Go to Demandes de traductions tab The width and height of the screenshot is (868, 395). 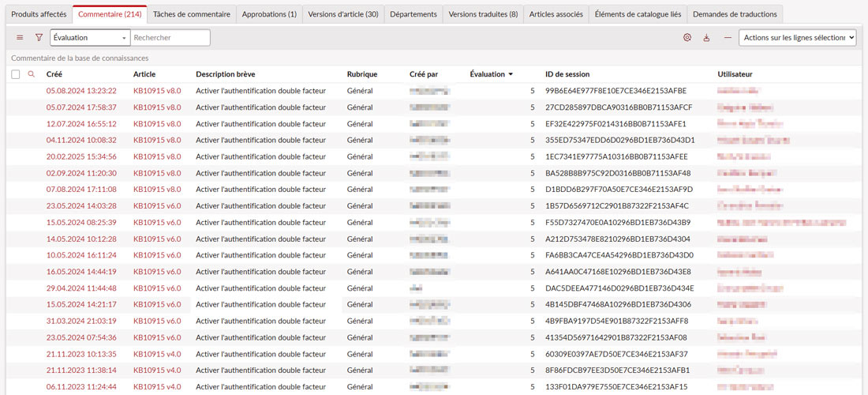(734, 14)
